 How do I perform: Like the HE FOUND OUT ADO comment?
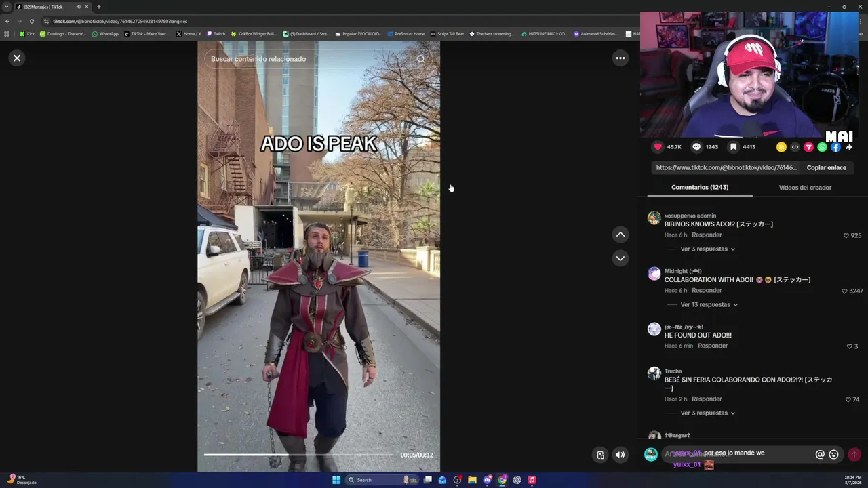coord(849,347)
